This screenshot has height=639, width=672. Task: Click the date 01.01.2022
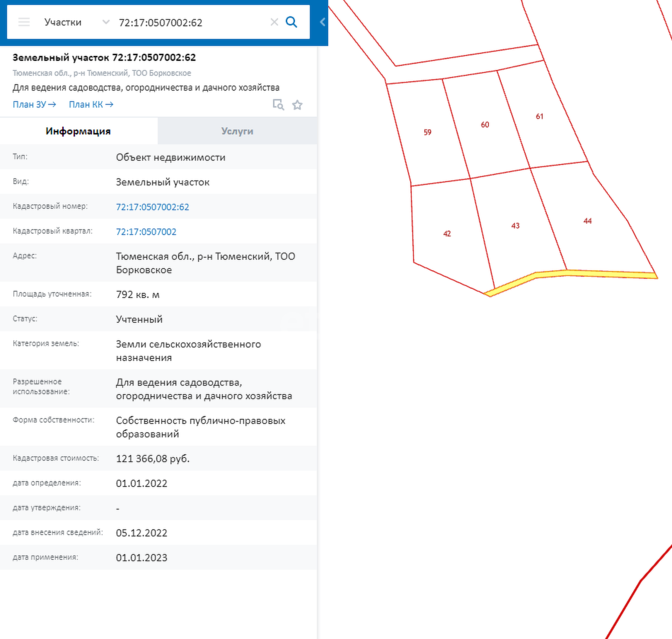(x=141, y=483)
